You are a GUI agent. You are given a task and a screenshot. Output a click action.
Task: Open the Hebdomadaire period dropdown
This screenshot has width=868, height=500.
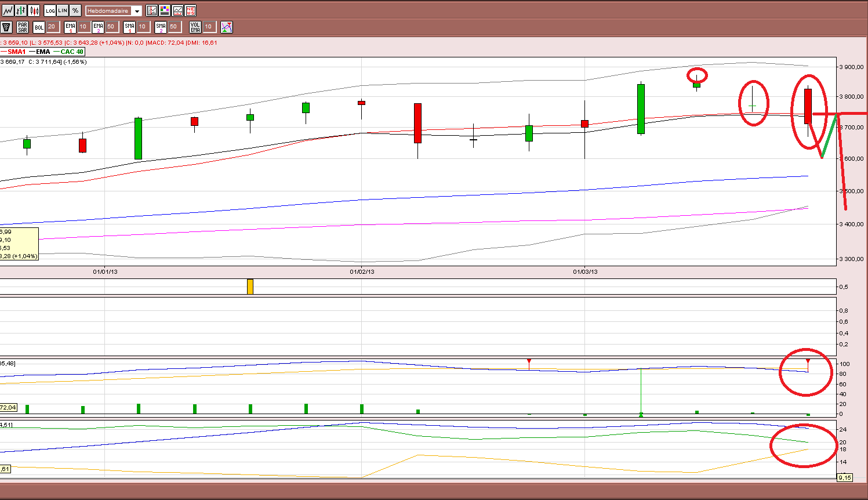click(114, 11)
